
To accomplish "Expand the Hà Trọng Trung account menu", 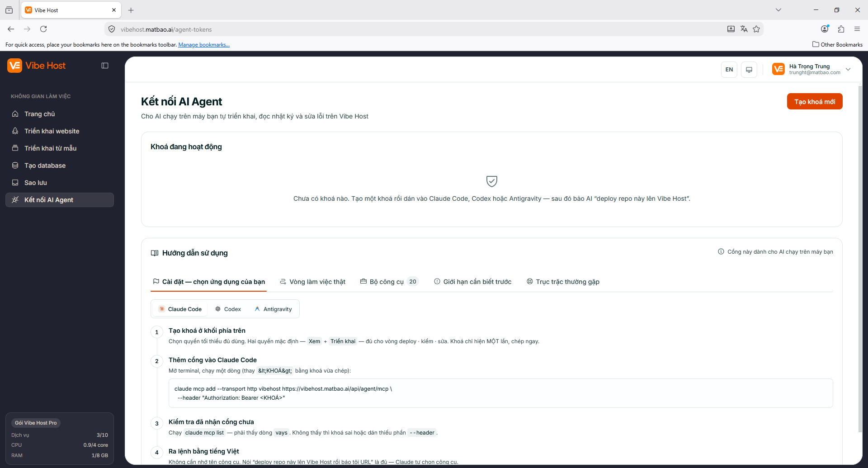I will [x=812, y=69].
